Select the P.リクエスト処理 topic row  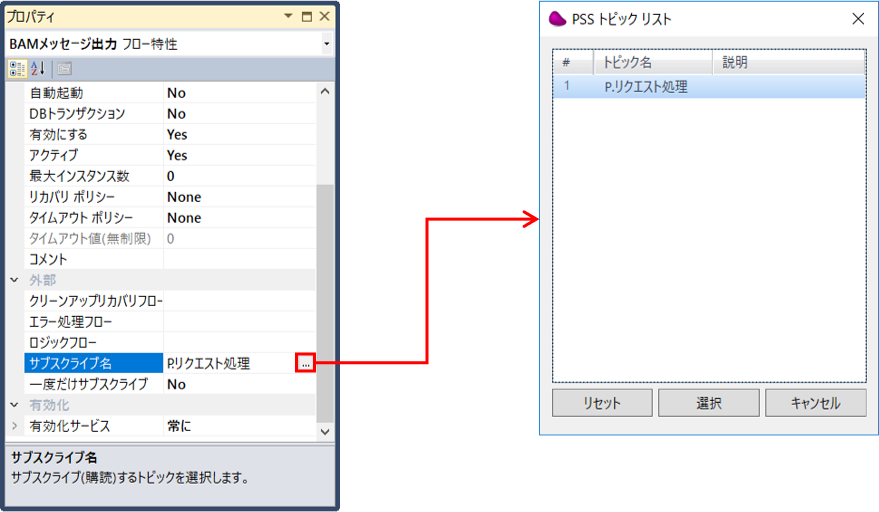pyautogui.click(x=709, y=87)
